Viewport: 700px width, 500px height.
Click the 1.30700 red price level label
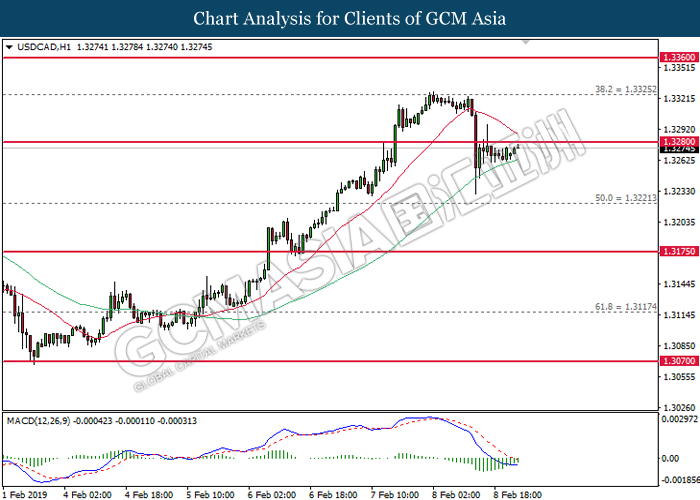coord(679,361)
